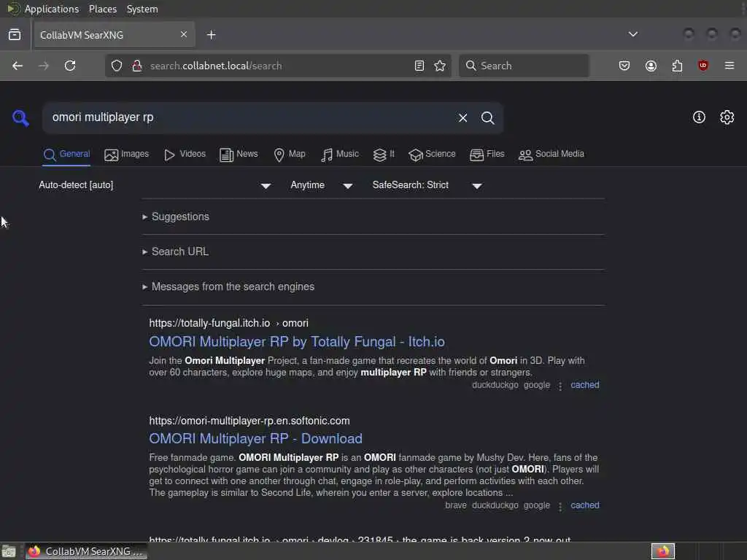Select the General category tab
This screenshot has width=747, height=560.
[66, 155]
